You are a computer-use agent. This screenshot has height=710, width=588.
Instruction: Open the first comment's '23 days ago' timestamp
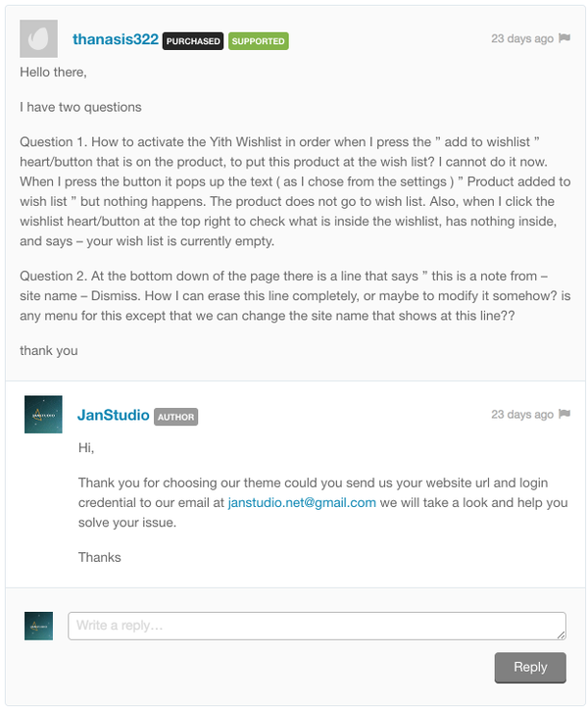(522, 38)
